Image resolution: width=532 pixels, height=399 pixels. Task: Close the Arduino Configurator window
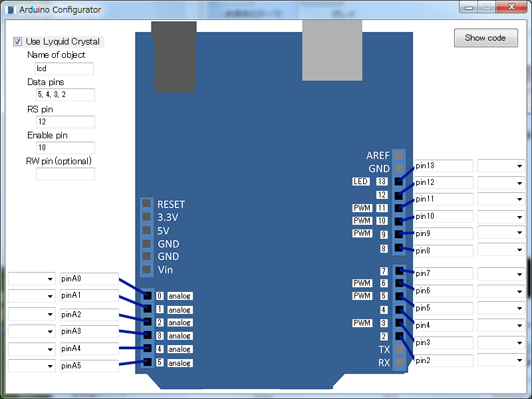pos(511,7)
